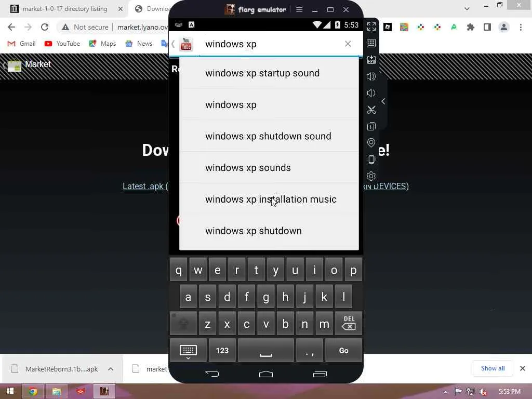Open the flarg emulator hamburger menu
Screen dimensions: 532x399
tap(299, 9)
